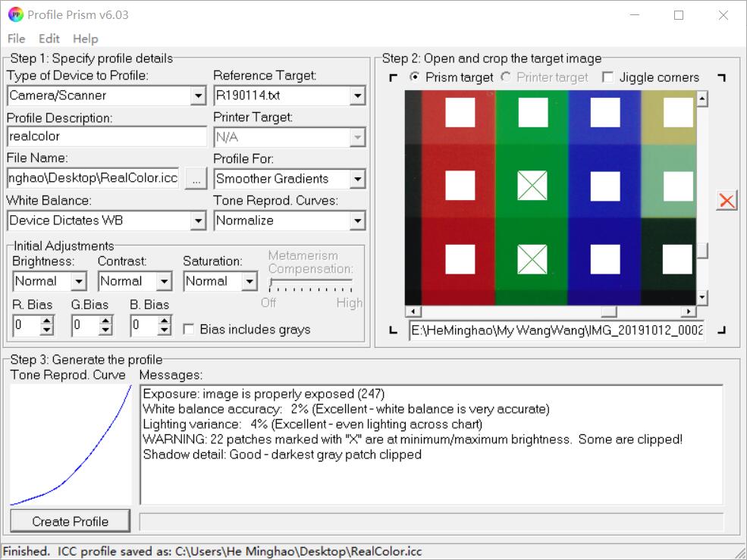
Task: Select the Prism target radio button
Action: point(415,77)
